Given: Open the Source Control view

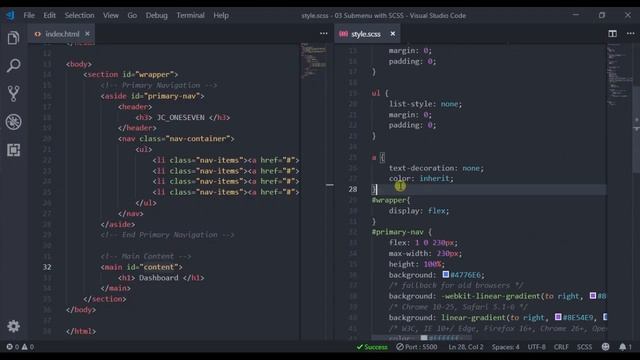Looking at the screenshot, I should coord(13,93).
